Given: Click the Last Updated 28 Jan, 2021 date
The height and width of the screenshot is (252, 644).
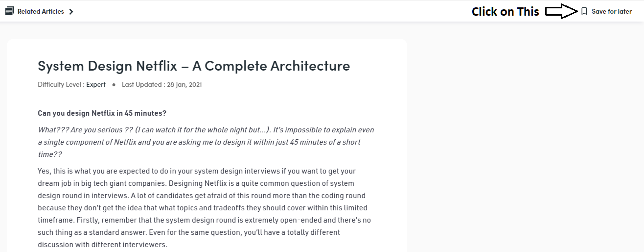Looking at the screenshot, I should 161,84.
